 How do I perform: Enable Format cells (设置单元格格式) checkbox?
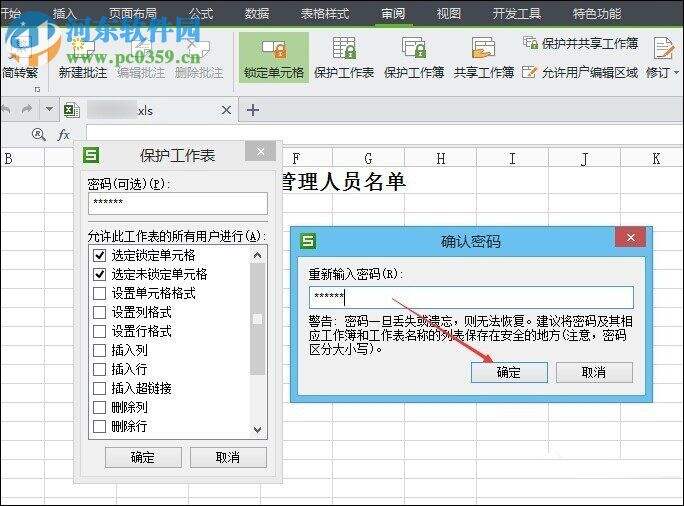(x=100, y=293)
